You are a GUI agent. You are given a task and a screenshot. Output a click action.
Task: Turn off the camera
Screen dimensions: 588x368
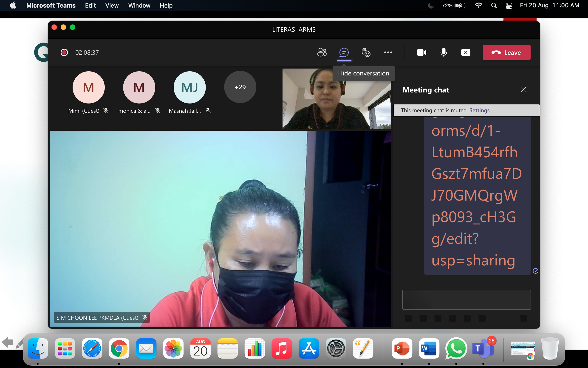[421, 52]
